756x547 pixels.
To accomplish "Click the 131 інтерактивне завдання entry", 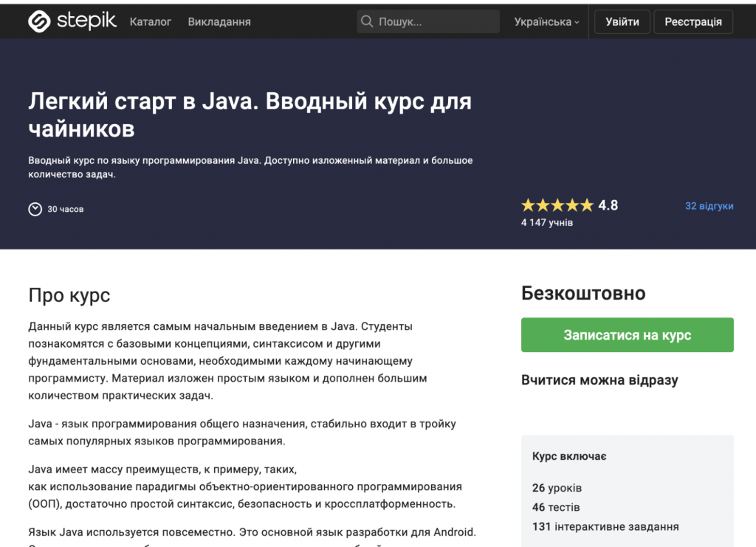I will (604, 526).
